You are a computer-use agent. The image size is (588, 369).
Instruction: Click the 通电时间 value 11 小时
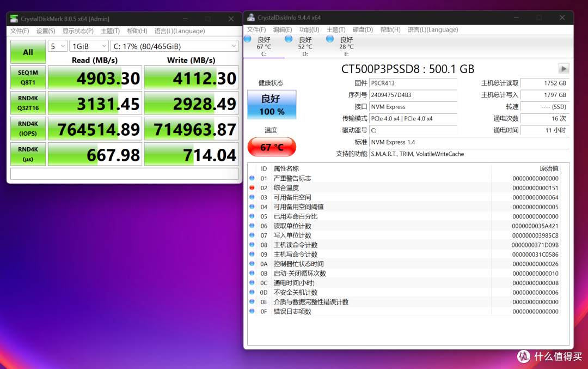point(545,130)
